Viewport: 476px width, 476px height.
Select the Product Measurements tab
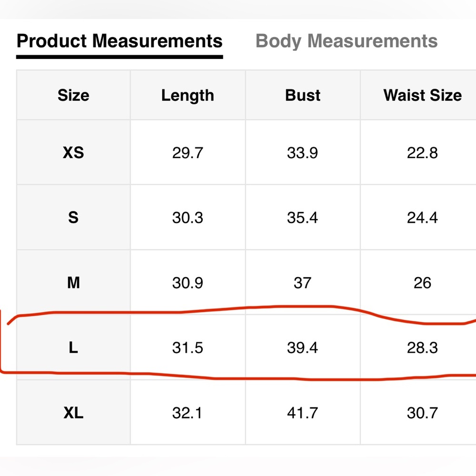click(x=119, y=41)
